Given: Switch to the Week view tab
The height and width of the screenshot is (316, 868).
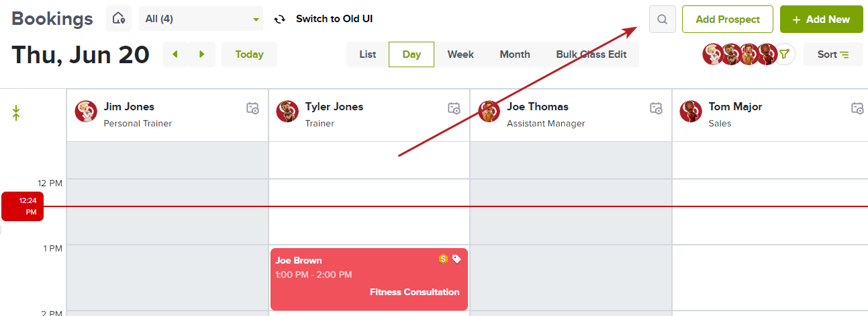Looking at the screenshot, I should [461, 54].
